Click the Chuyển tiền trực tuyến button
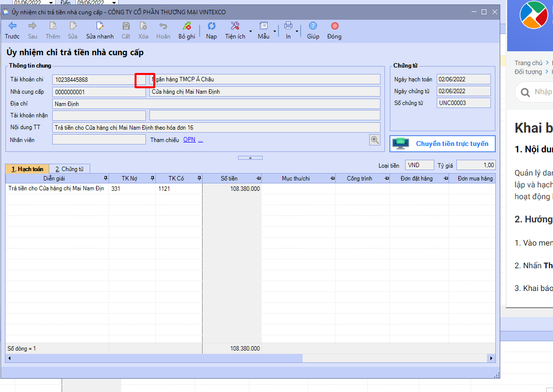Image resolution: width=553 pixels, height=392 pixels. point(442,144)
